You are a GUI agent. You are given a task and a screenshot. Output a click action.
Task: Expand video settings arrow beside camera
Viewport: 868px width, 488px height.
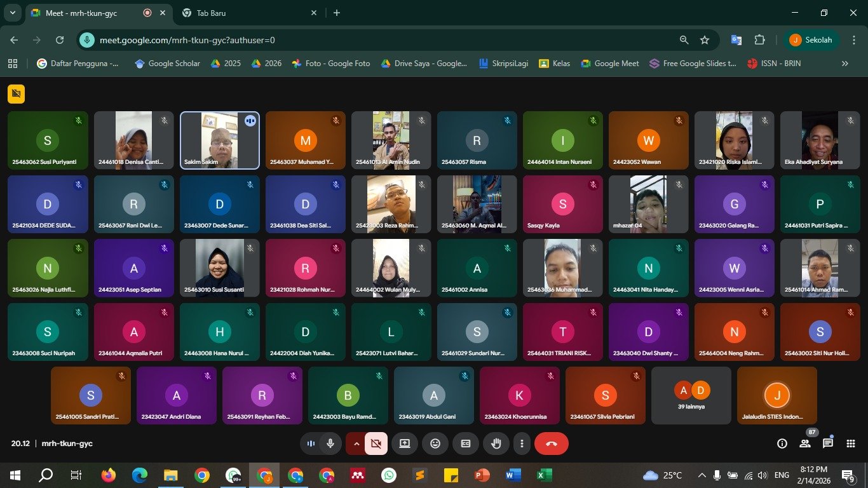click(x=356, y=444)
